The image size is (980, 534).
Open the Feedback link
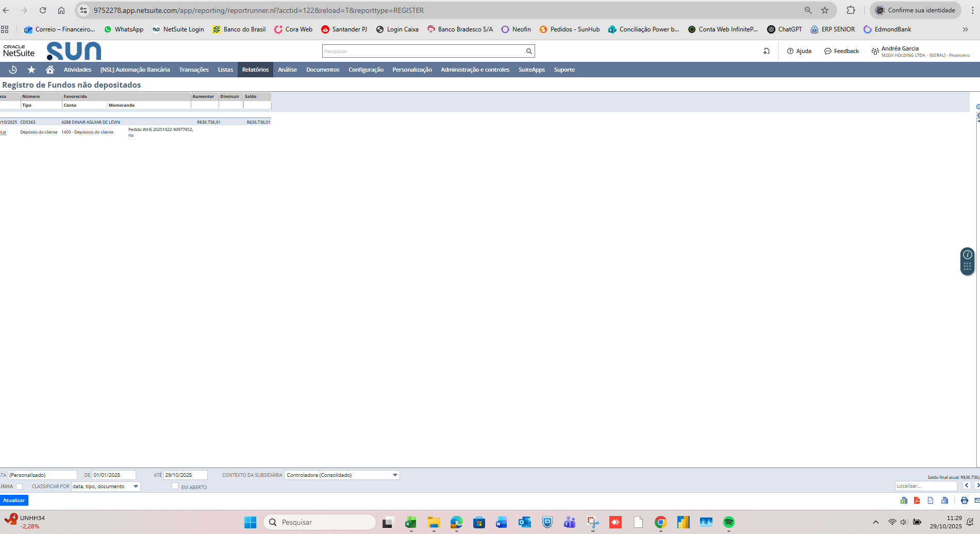coord(841,51)
